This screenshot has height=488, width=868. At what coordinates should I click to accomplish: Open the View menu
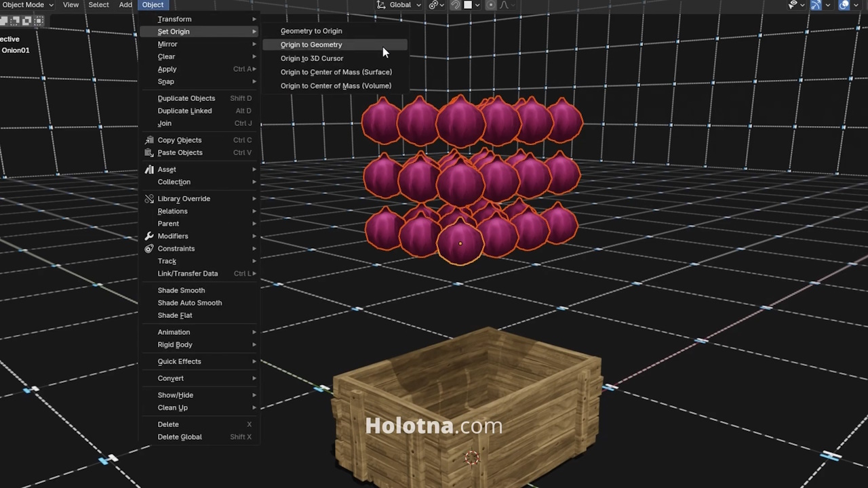pos(71,5)
